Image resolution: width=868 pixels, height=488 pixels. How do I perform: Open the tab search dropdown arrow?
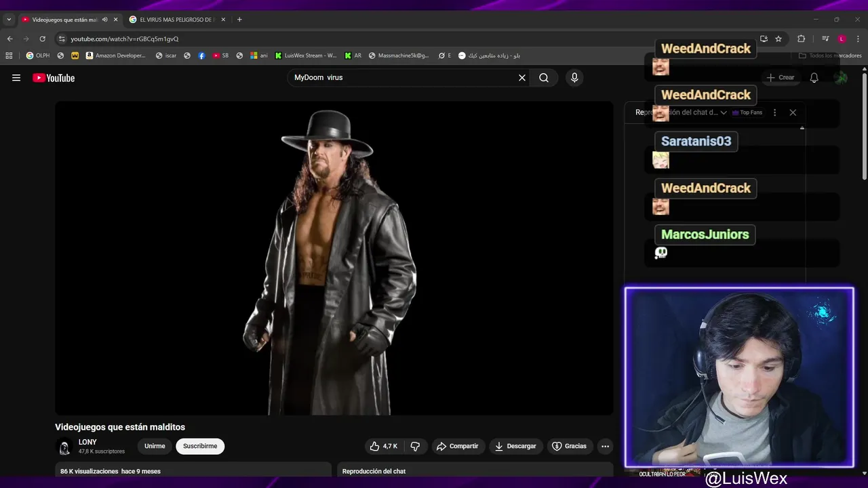(x=9, y=20)
